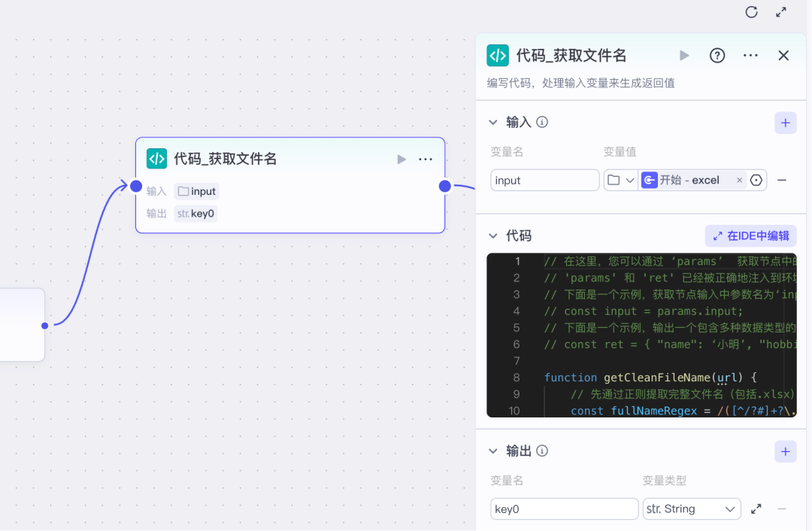Click the description 编写代码，处理输入变量来生成返回值
This screenshot has width=812, height=531.
pyautogui.click(x=580, y=83)
